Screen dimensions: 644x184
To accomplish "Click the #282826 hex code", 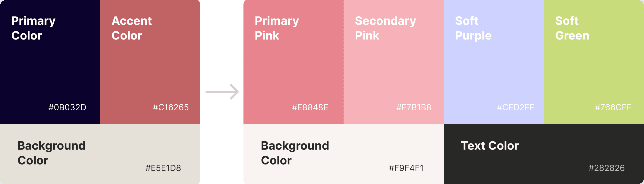I will click(x=606, y=168).
